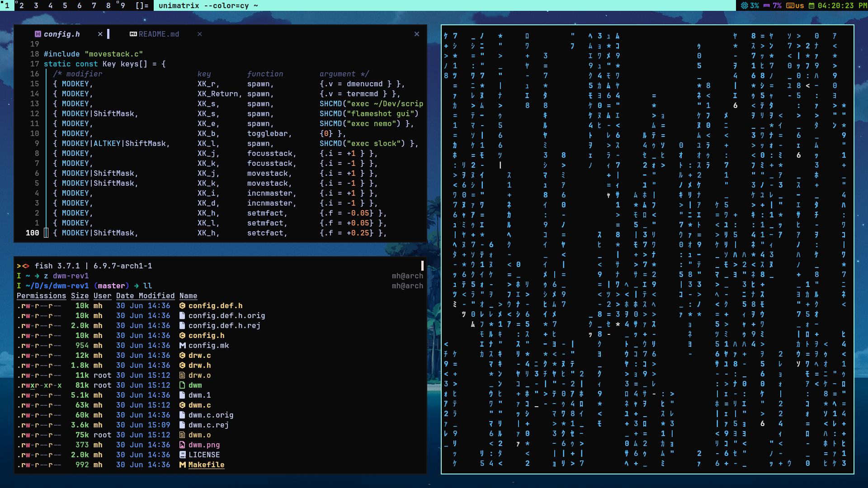The height and width of the screenshot is (488, 868).
Task: Click the LICENSE file icon
Action: click(182, 455)
